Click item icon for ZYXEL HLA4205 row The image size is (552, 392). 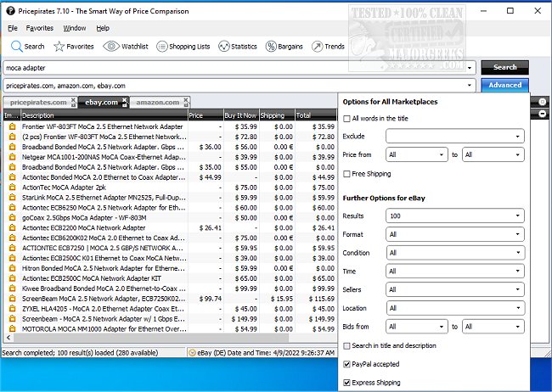(x=13, y=309)
